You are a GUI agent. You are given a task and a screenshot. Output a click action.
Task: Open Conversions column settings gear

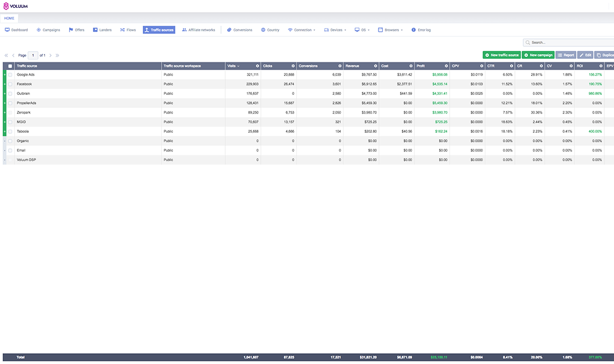(x=340, y=66)
